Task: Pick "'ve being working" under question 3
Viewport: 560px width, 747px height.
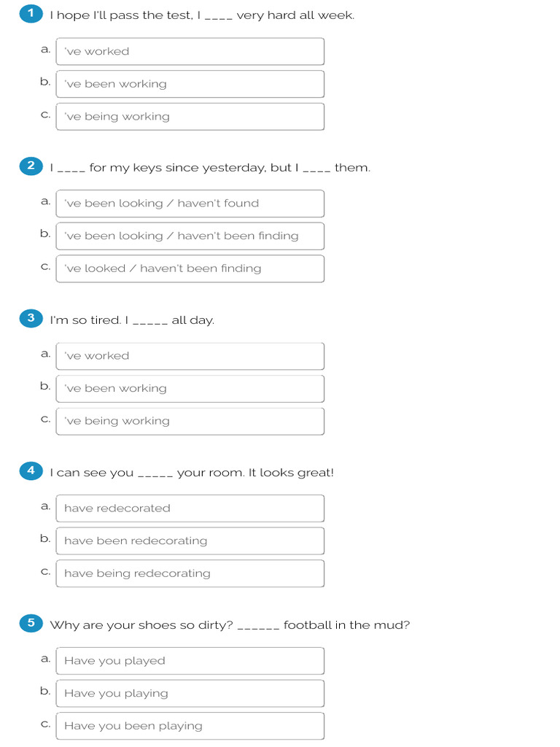Action: click(x=190, y=421)
